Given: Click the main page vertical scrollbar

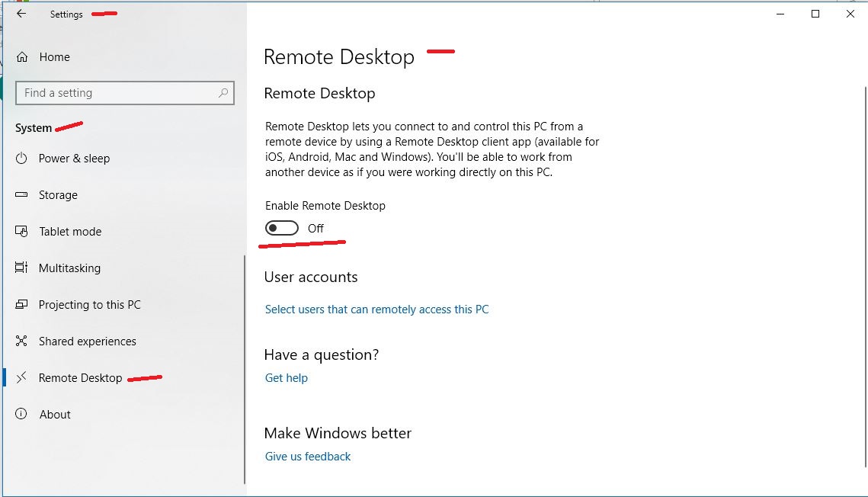Looking at the screenshot, I should tap(865, 277).
